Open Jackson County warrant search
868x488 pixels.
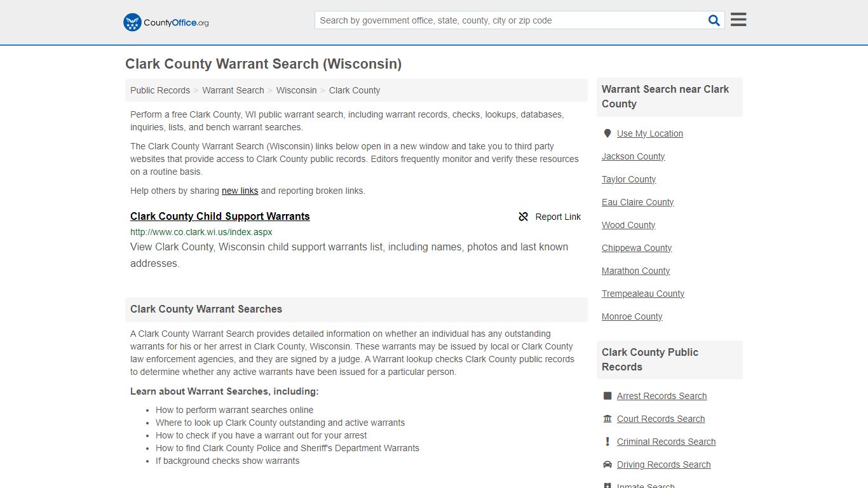point(634,156)
